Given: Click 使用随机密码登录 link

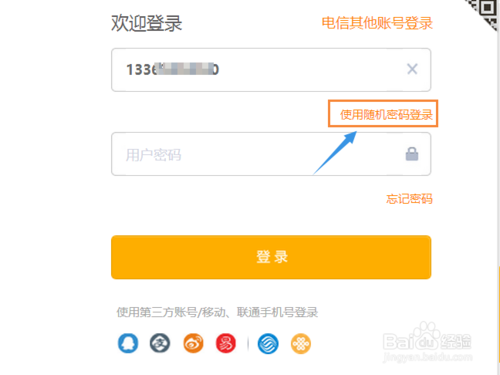Looking at the screenshot, I should point(386,115).
